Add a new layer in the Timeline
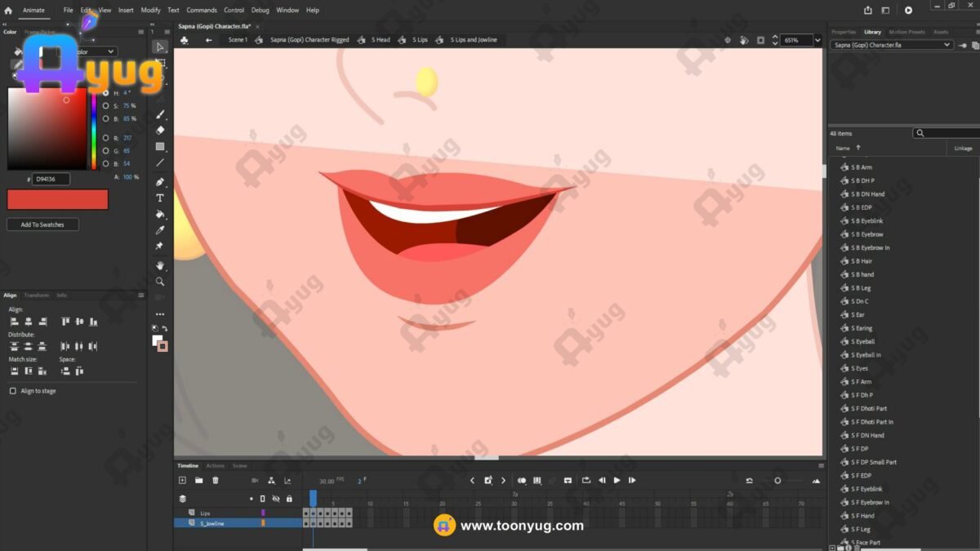Image resolution: width=980 pixels, height=551 pixels. [x=182, y=481]
